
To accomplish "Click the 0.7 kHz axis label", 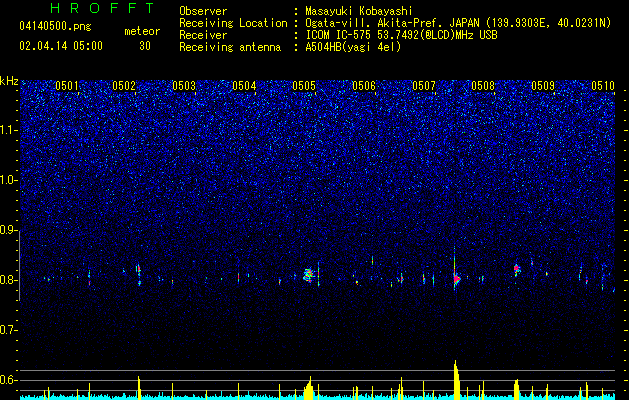I will point(9,330).
